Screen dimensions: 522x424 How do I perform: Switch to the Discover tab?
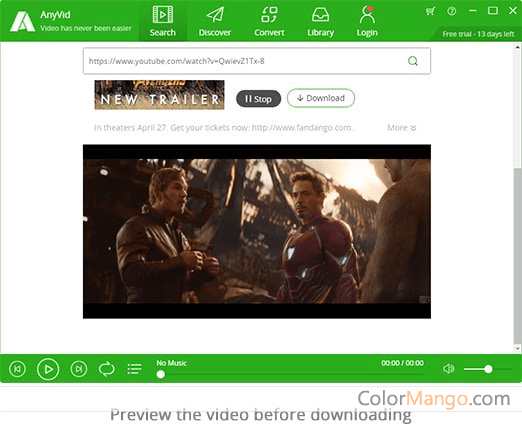coord(215,21)
